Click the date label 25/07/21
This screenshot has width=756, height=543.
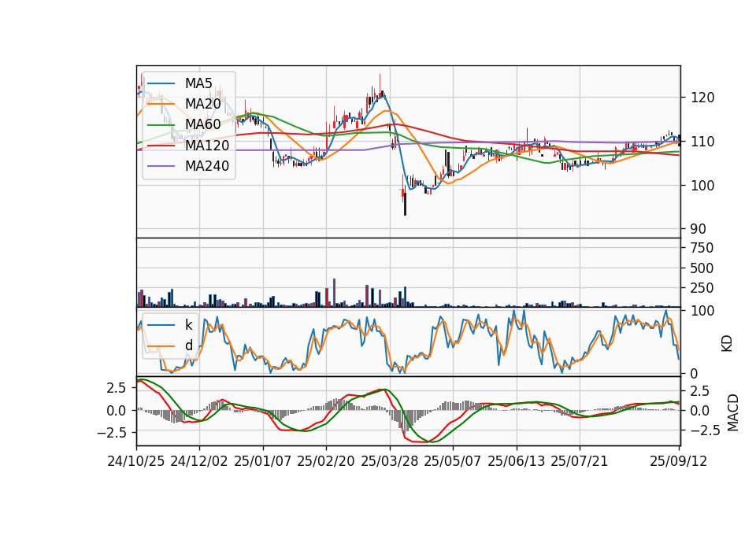pyautogui.click(x=580, y=461)
